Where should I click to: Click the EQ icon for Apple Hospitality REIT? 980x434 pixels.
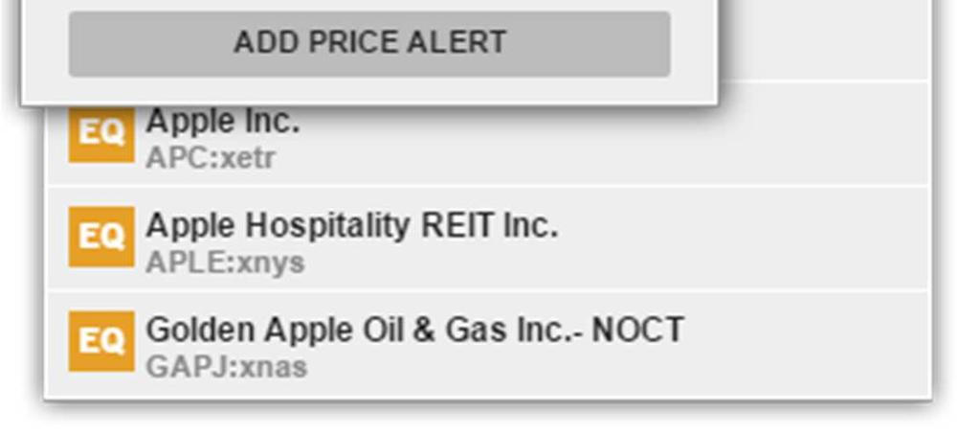coord(101,237)
